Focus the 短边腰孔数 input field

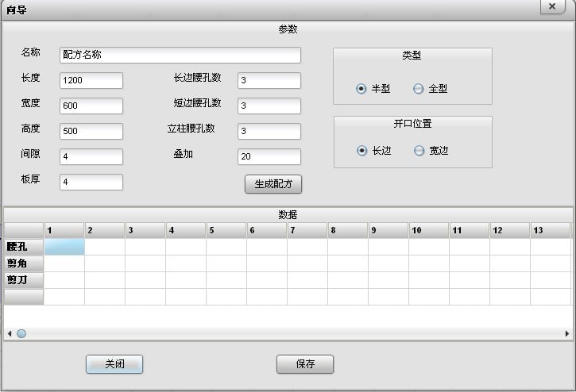[x=269, y=106]
